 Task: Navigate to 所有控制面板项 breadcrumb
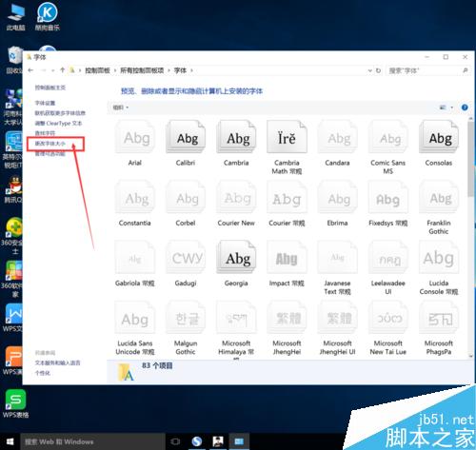[x=142, y=70]
